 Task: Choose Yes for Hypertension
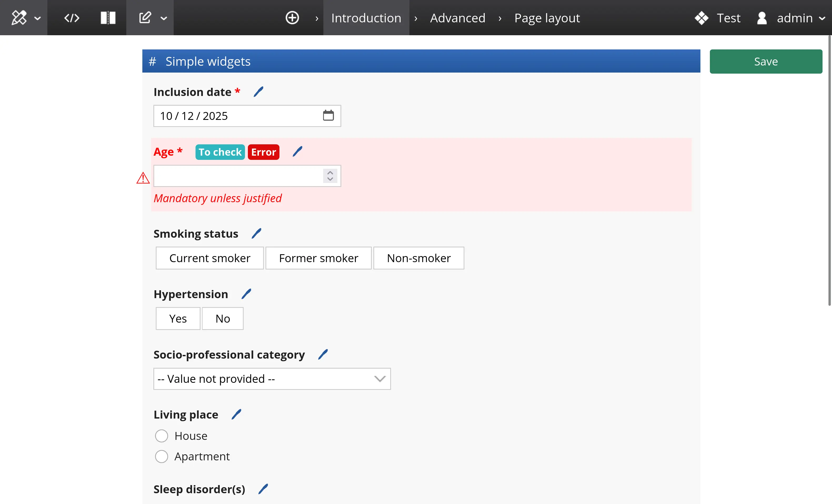pyautogui.click(x=178, y=318)
